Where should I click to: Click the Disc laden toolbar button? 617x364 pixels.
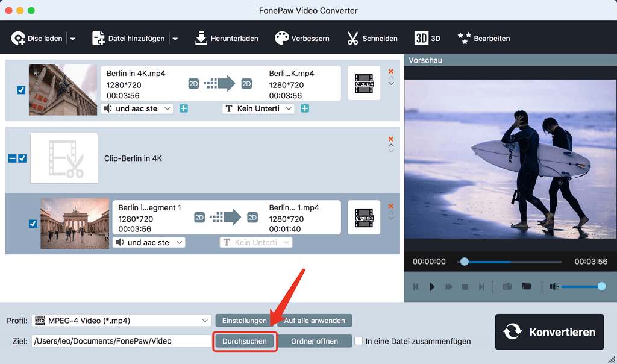(x=37, y=38)
